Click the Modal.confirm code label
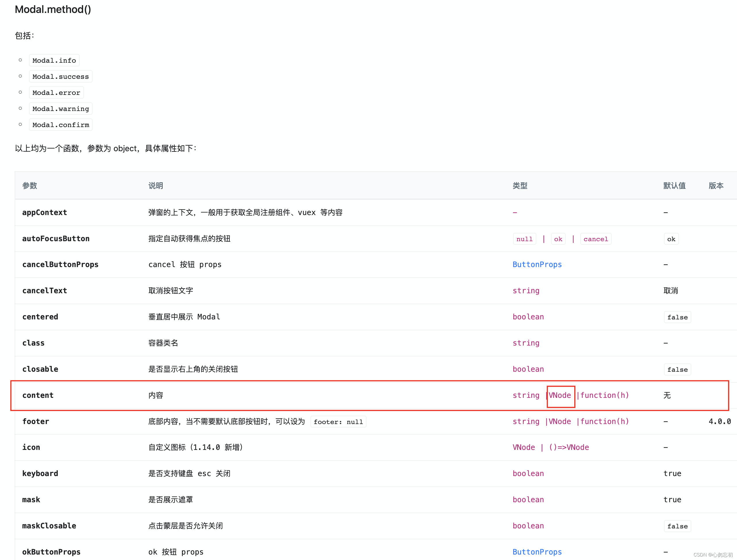737x560 pixels. 60,125
